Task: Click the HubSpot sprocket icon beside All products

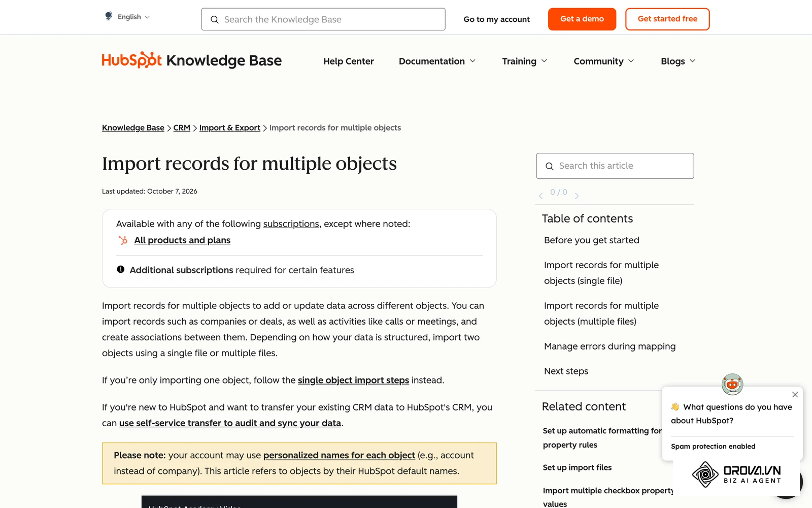Action: (123, 240)
